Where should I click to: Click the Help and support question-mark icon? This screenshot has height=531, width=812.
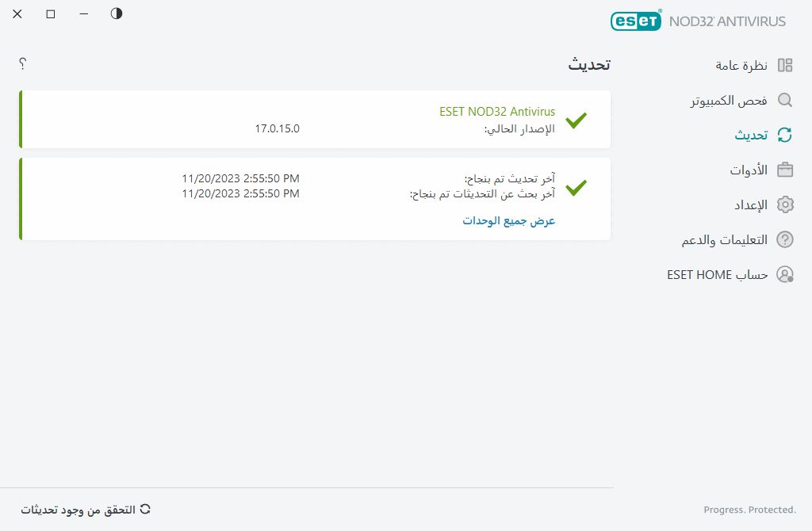pyautogui.click(x=785, y=239)
